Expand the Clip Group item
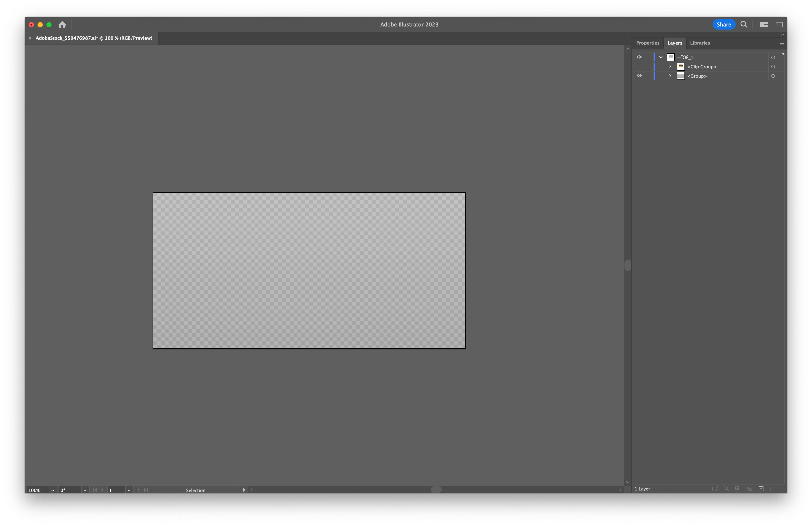Viewport: 812px width, 526px height. pos(670,66)
